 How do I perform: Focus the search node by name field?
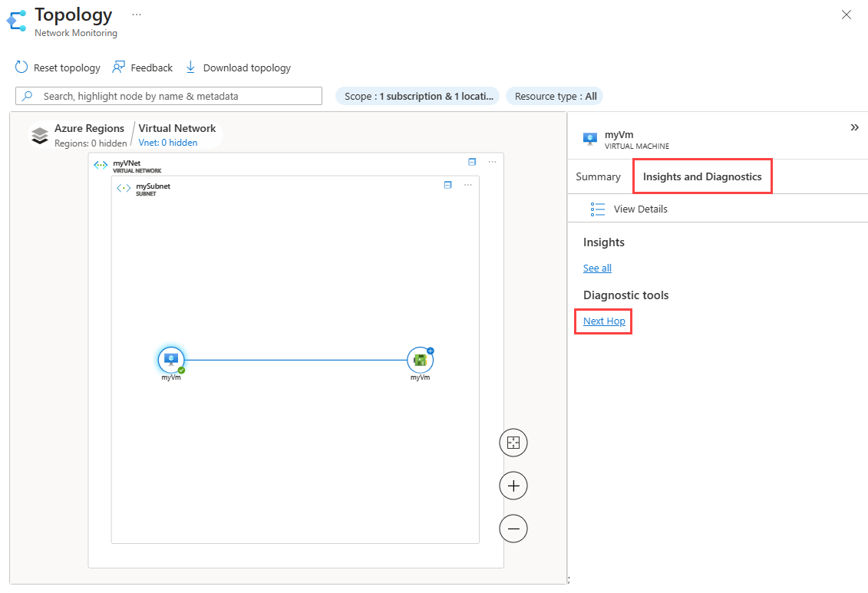tap(169, 96)
